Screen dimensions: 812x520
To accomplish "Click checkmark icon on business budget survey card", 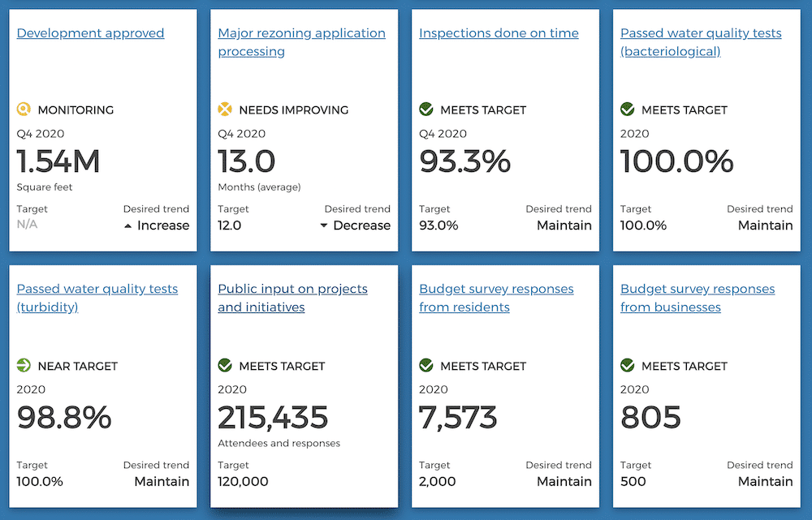I will pos(628,366).
